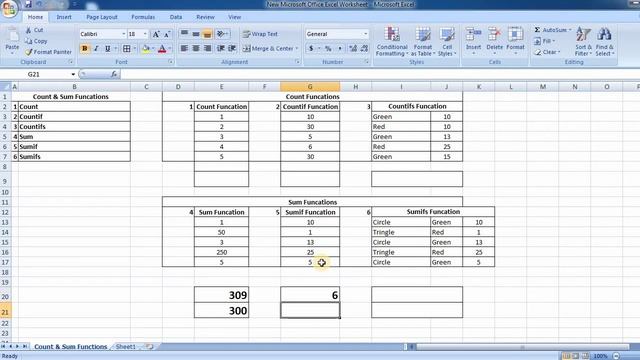Apply cell borders icon
Image resolution: width=640 pixels, height=360 pixels.
point(127,49)
